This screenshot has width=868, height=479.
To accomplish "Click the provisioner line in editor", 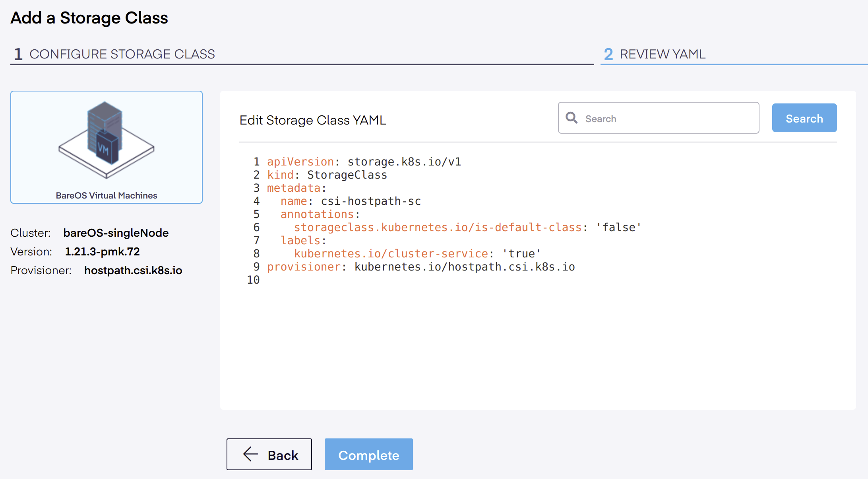I will 421,267.
